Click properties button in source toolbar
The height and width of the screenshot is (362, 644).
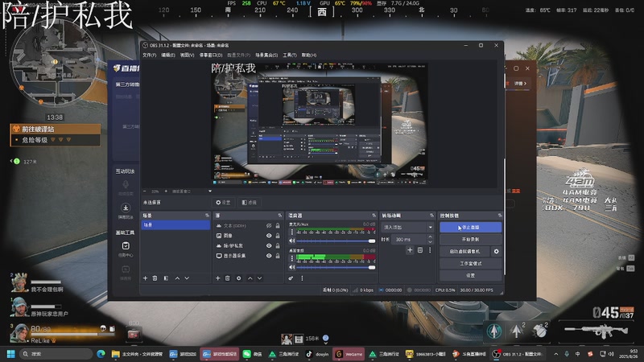pos(224,203)
